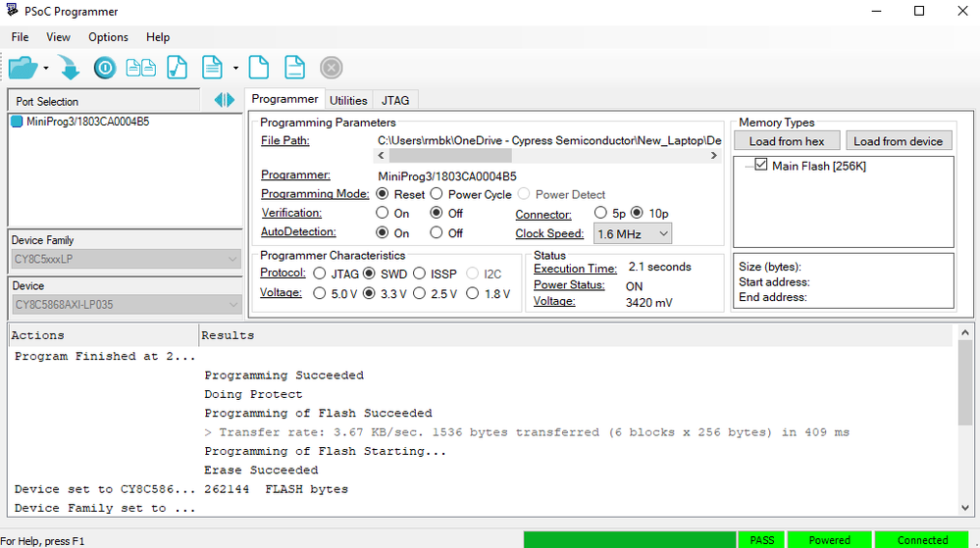Expand the File Load recent files arrow
This screenshot has width=980, height=548.
(x=46, y=68)
